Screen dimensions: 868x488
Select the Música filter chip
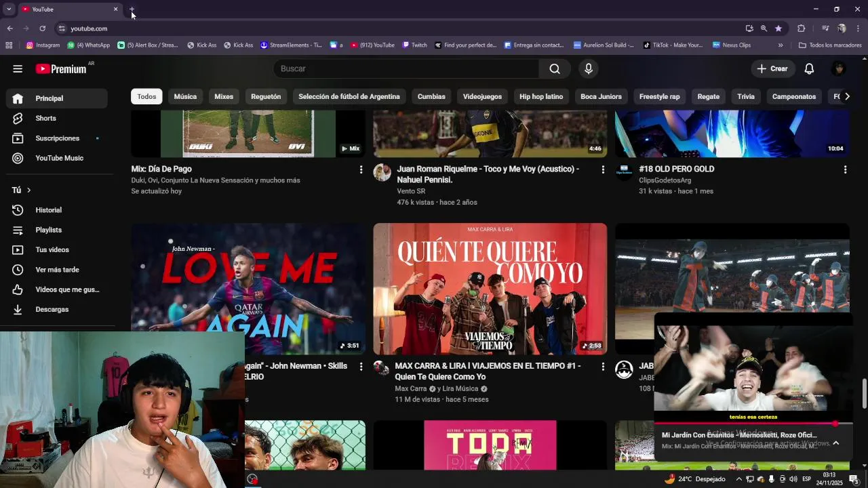click(x=185, y=96)
